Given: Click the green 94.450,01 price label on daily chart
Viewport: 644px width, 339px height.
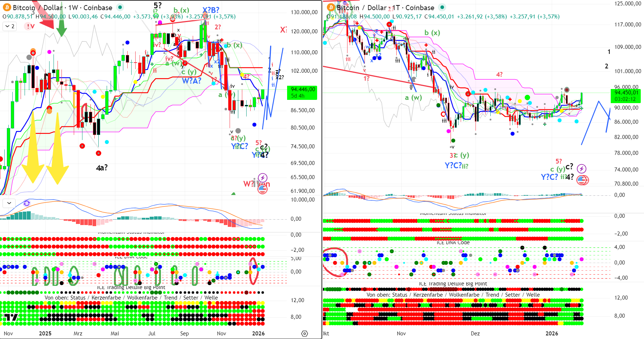Looking at the screenshot, I should pos(625,96).
